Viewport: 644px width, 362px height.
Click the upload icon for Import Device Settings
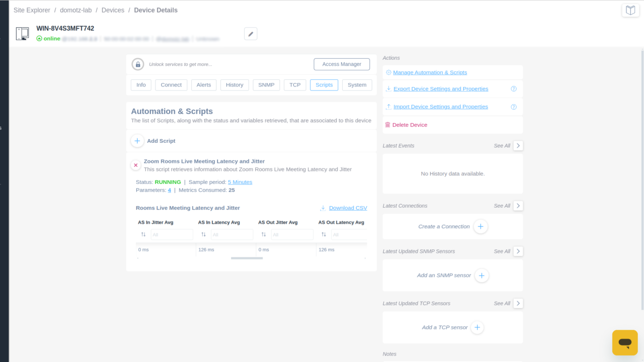pyautogui.click(x=387, y=107)
